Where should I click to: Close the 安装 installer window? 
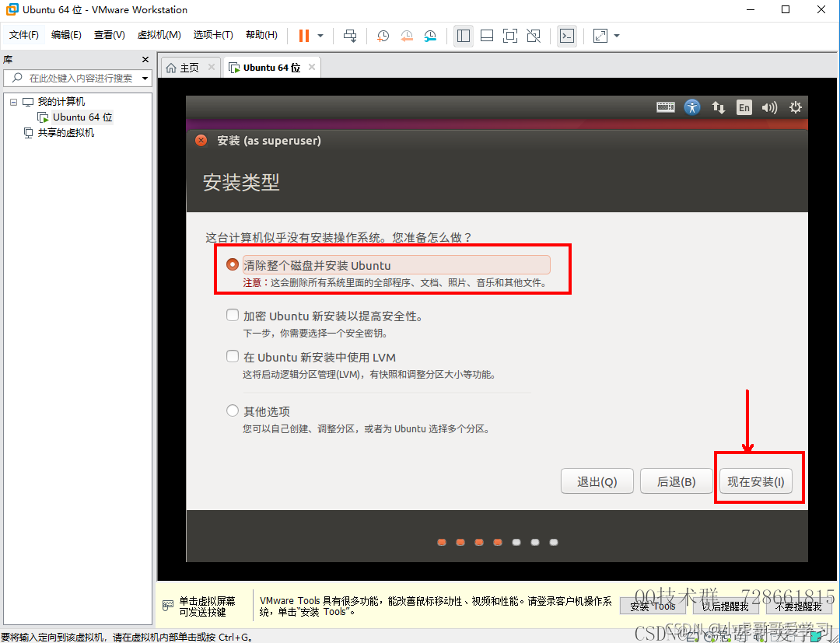pos(201,140)
